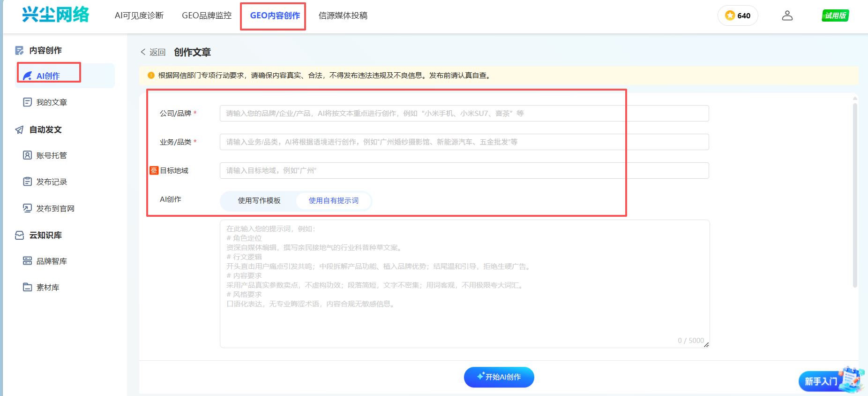
Task: Click the AI创作 feather icon
Action: [28, 76]
